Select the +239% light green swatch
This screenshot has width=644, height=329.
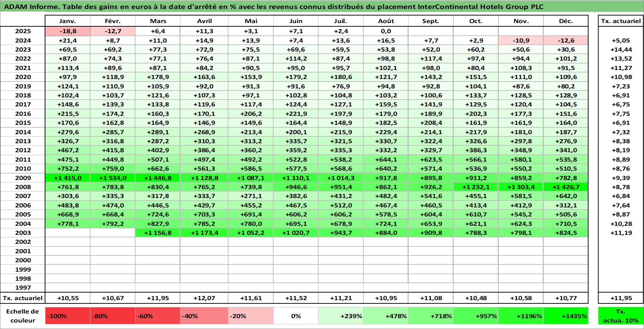click(x=341, y=316)
